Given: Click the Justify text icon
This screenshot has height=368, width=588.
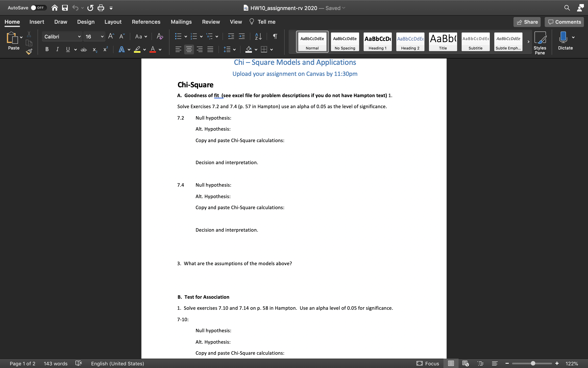Looking at the screenshot, I should pyautogui.click(x=210, y=49).
